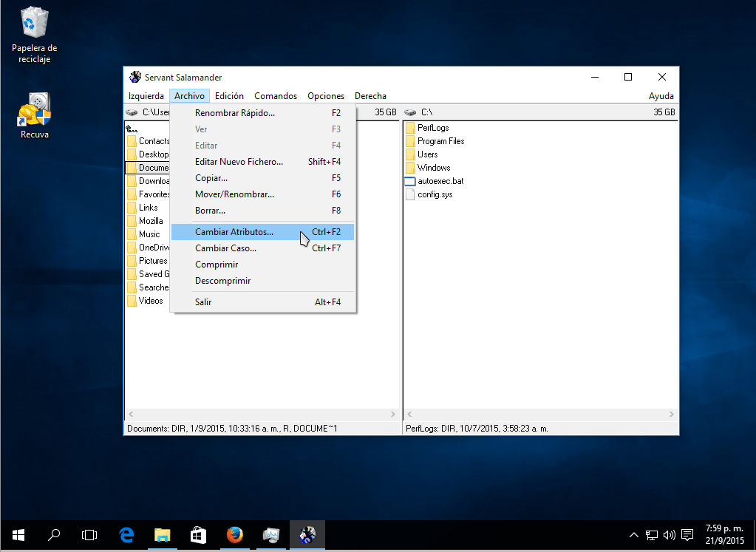Viewport: 756px width, 552px height.
Task: Click the autoexec.bat file icon
Action: click(410, 181)
